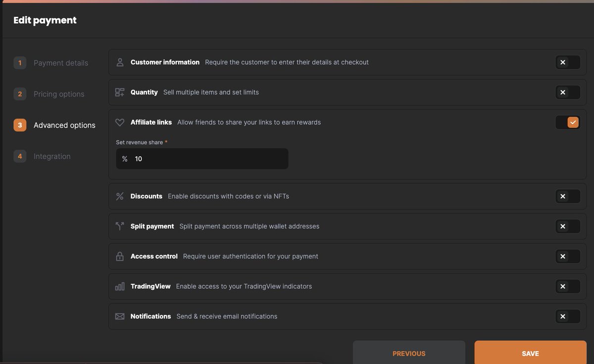Click the PREVIOUS button
594x364 pixels.
(x=409, y=353)
